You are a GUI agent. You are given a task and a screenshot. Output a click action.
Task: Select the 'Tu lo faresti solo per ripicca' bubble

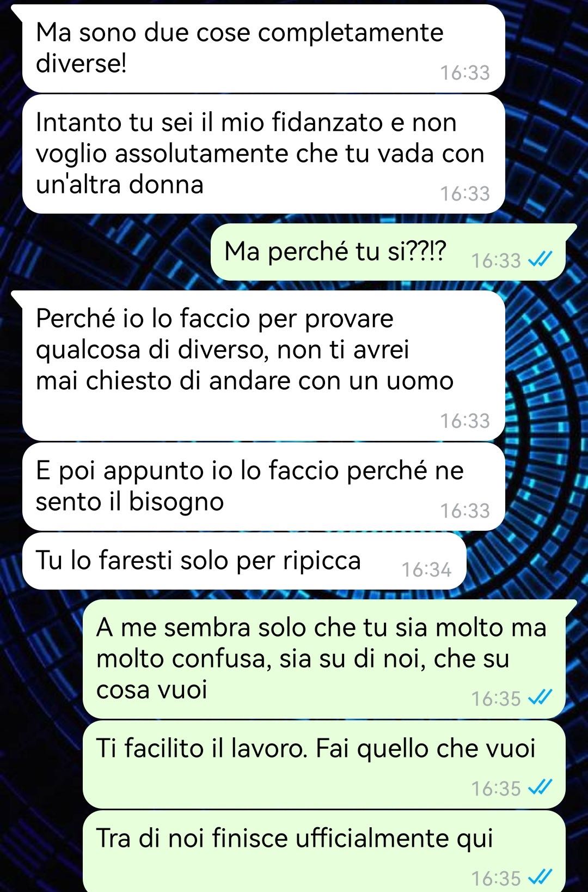(244, 561)
